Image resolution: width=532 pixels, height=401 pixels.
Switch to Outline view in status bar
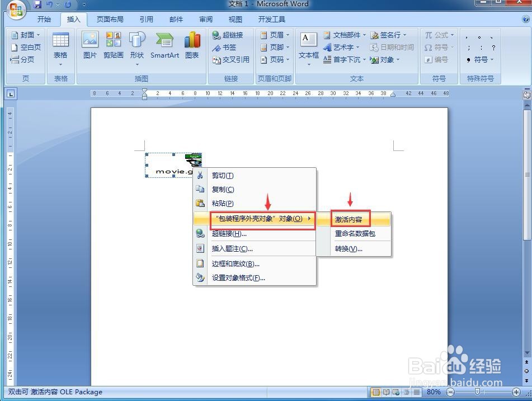tap(406, 392)
